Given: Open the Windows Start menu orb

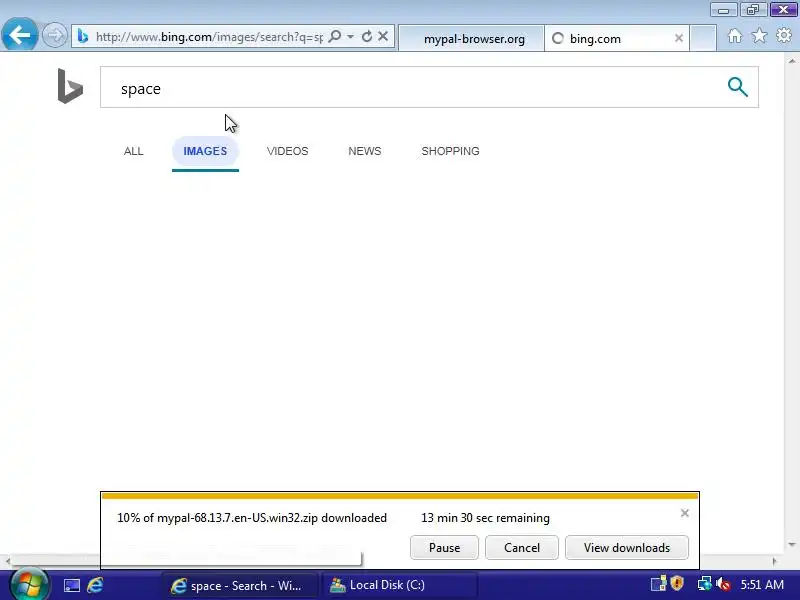Looking at the screenshot, I should 29,584.
